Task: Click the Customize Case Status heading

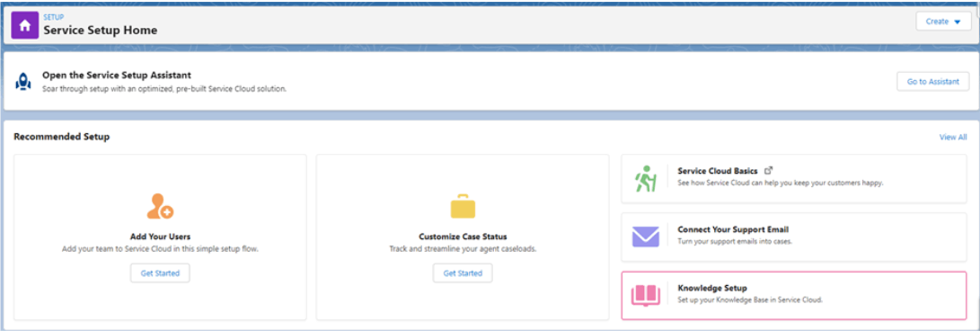Action: point(463,237)
